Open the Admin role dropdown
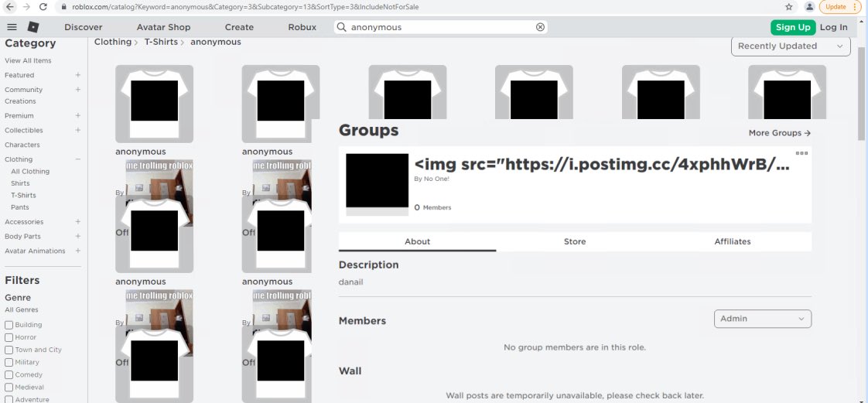 pos(762,319)
